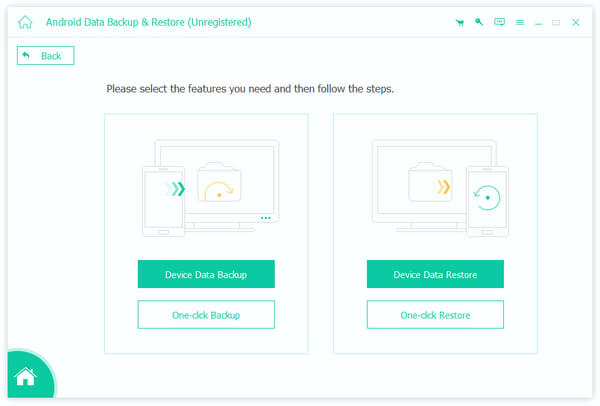Click the backup illustration with phone and monitor
The image size is (600, 406).
tap(210, 188)
